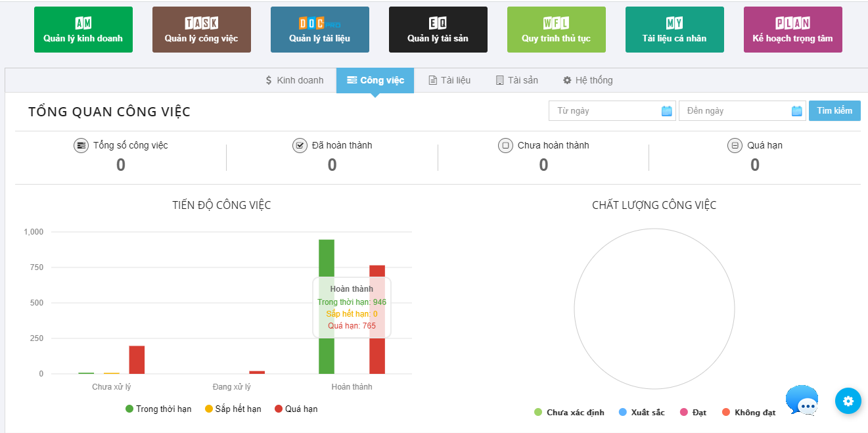Image resolution: width=868 pixels, height=433 pixels.
Task: Open the Hệ thống tab
Action: (587, 80)
